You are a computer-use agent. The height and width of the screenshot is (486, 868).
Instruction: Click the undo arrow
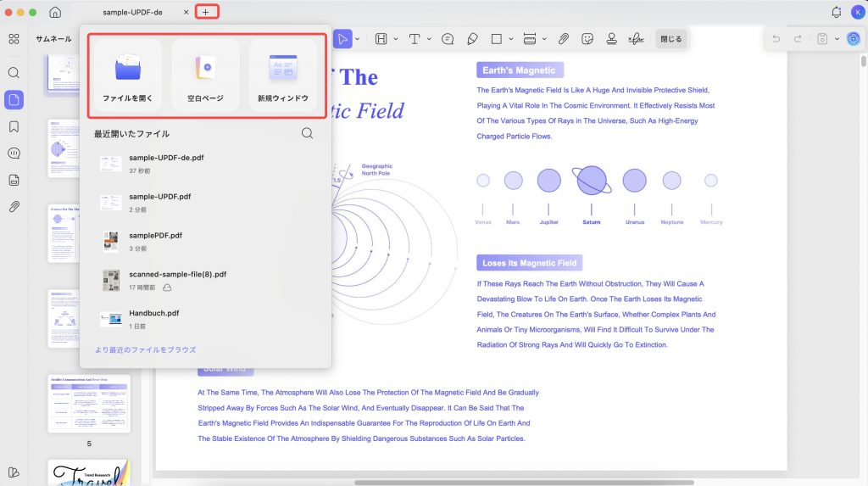(x=776, y=39)
